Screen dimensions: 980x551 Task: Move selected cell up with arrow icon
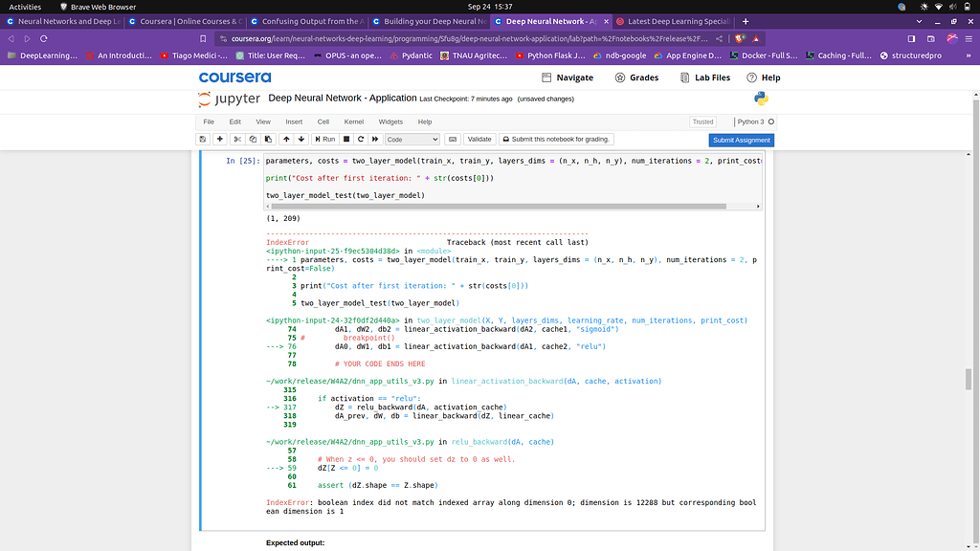pyautogui.click(x=286, y=140)
